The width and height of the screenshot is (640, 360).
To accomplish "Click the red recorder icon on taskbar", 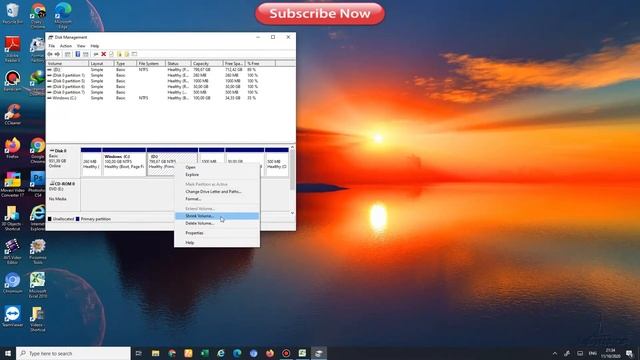I will (x=286, y=353).
